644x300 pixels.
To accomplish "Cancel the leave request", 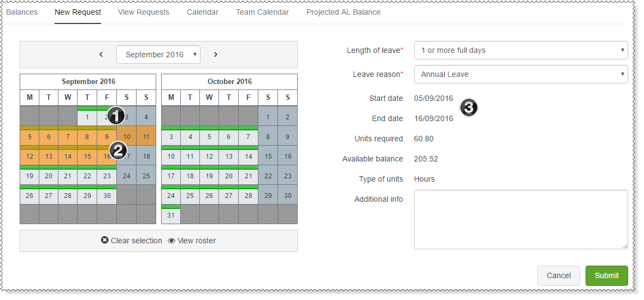I will point(558,275).
